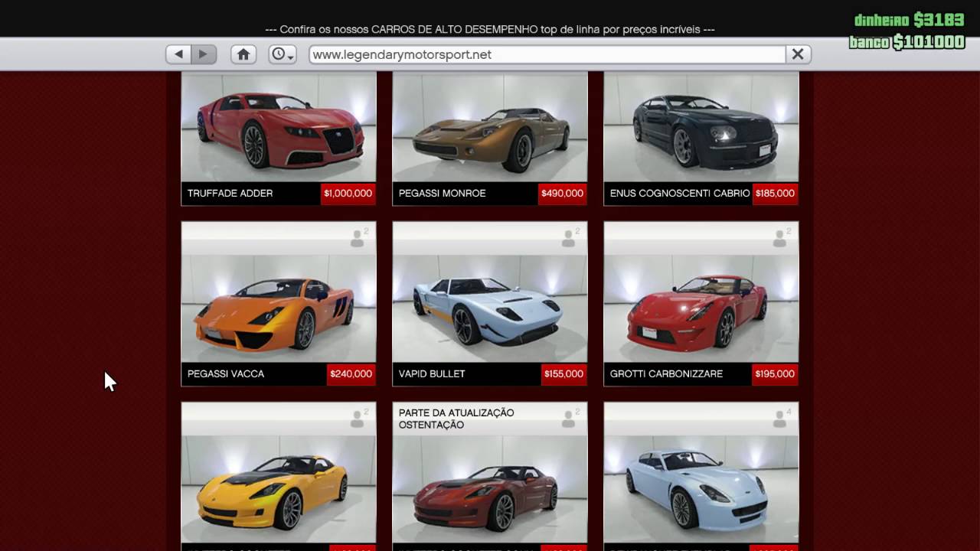Click the banco $101000 balance display

(x=906, y=42)
